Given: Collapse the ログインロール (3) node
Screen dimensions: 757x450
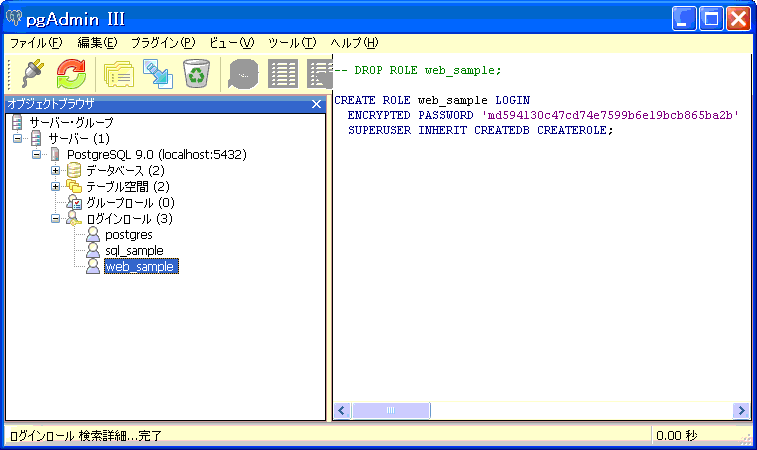Looking at the screenshot, I should [x=56, y=219].
